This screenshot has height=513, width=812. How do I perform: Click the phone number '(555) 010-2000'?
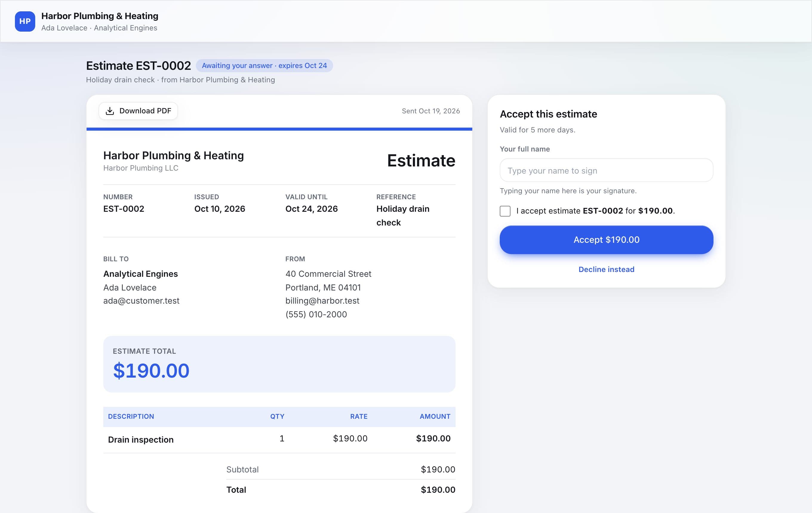click(x=316, y=314)
